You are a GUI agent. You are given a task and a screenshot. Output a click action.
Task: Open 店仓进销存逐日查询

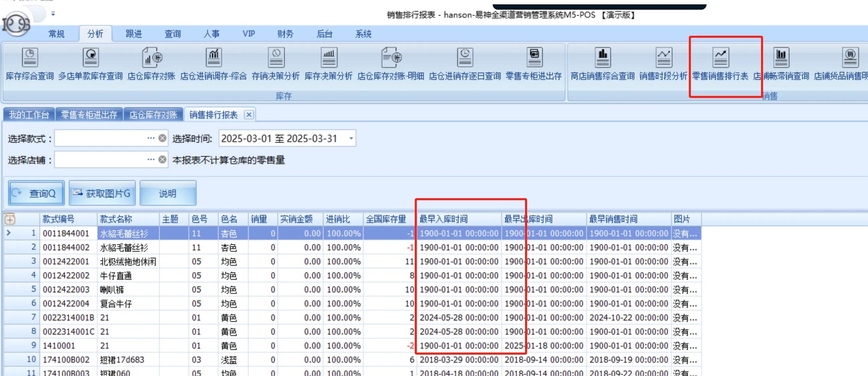tap(465, 64)
